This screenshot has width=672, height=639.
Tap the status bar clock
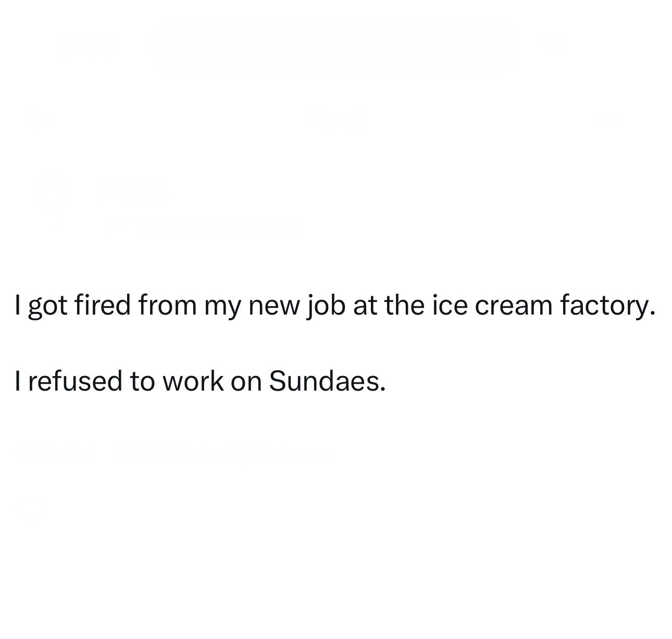pos(86,45)
